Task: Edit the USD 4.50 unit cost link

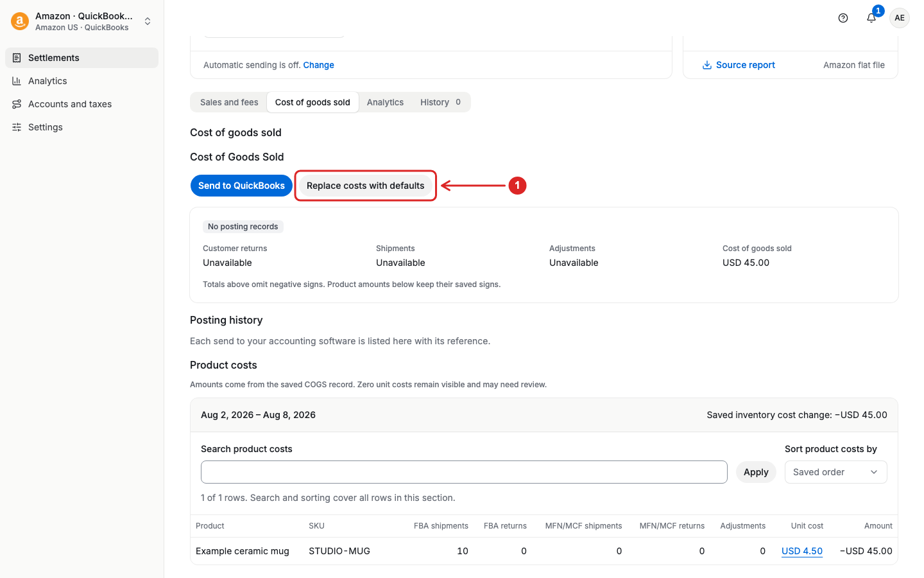Action: pyautogui.click(x=802, y=551)
